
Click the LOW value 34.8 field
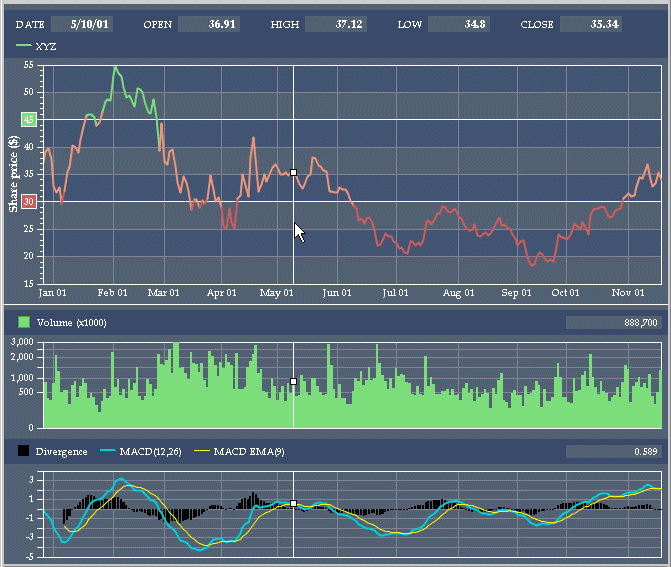click(459, 23)
